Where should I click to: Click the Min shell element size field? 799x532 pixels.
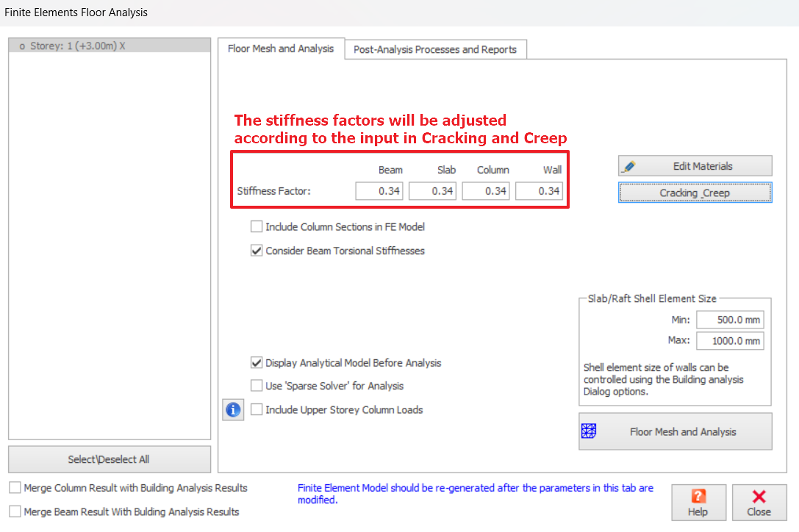pos(729,320)
